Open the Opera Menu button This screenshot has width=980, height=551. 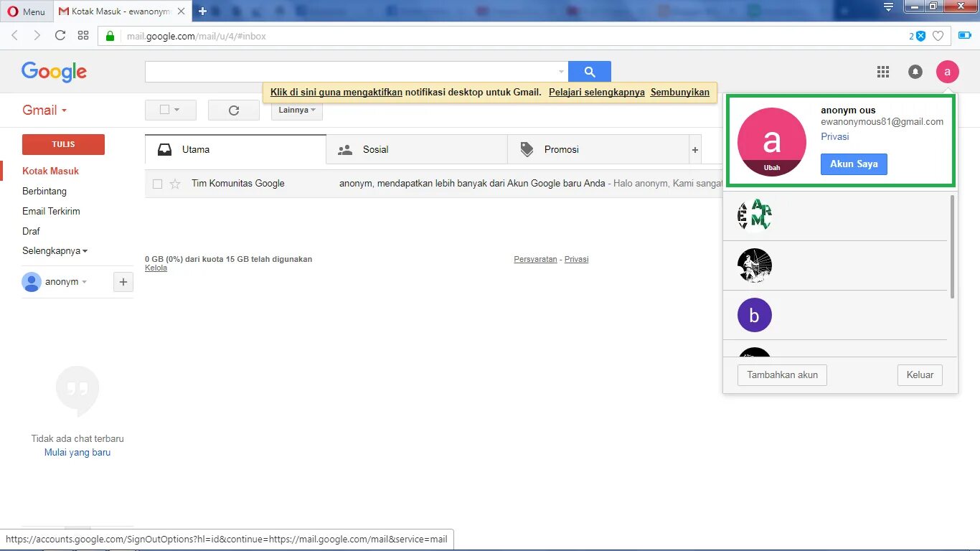click(26, 11)
